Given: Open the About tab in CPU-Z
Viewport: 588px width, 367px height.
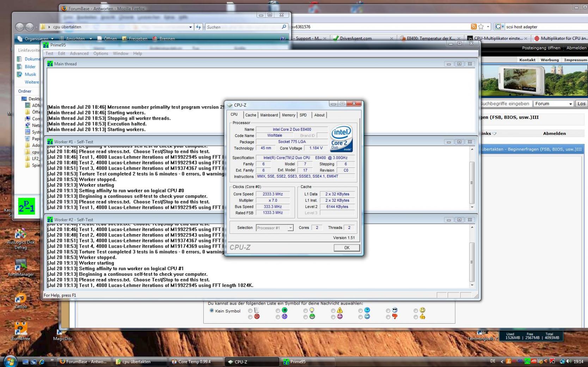Looking at the screenshot, I should click(319, 115).
